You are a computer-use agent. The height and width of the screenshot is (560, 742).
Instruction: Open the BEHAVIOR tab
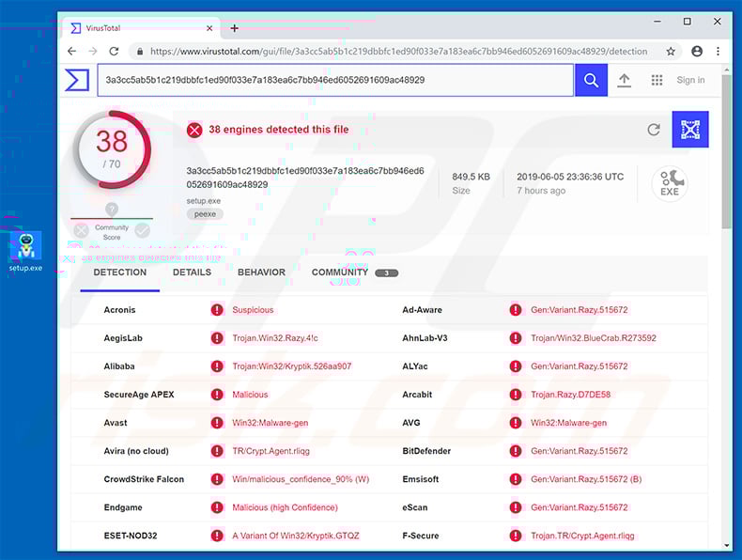click(x=261, y=272)
